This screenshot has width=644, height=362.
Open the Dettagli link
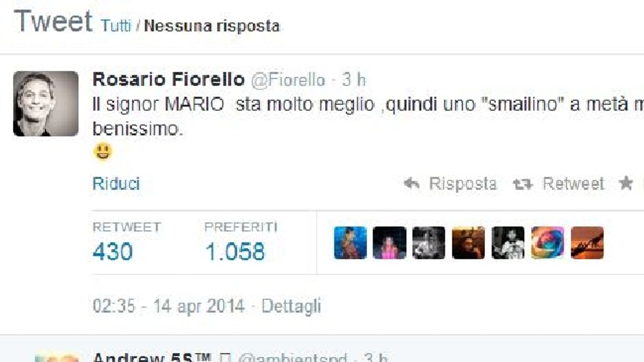coord(291,306)
